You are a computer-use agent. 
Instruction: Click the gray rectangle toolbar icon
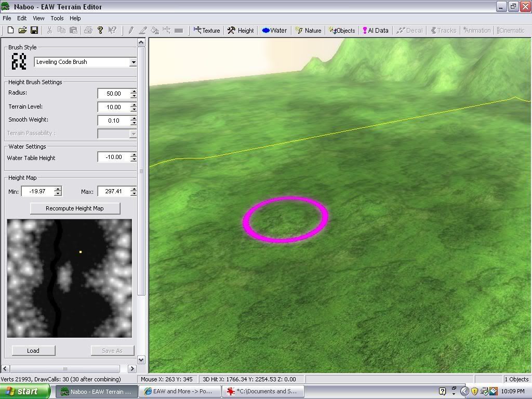click(179, 31)
